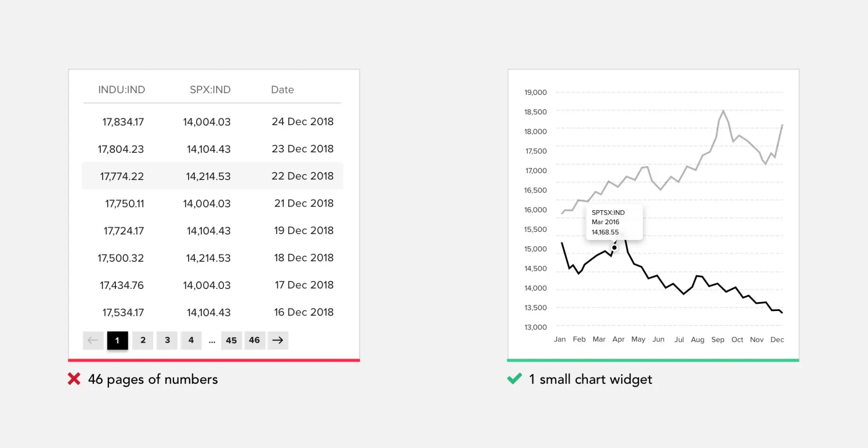Go to page 2 of the table

pyautogui.click(x=143, y=340)
